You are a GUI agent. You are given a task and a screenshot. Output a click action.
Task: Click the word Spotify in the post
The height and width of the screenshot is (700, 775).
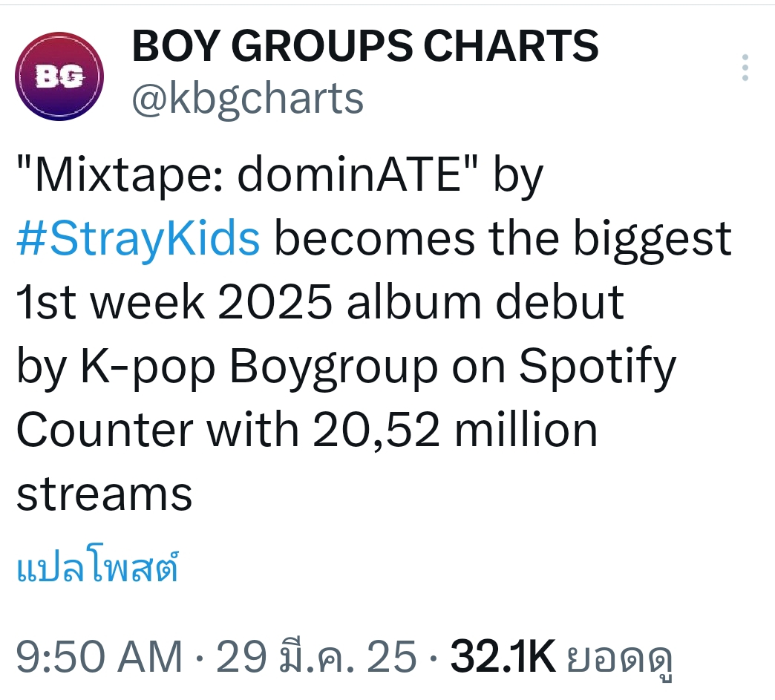tap(598, 367)
